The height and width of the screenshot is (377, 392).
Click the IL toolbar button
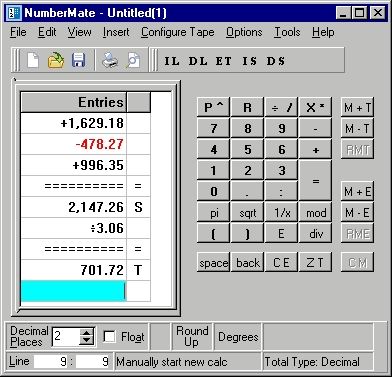tap(172, 61)
